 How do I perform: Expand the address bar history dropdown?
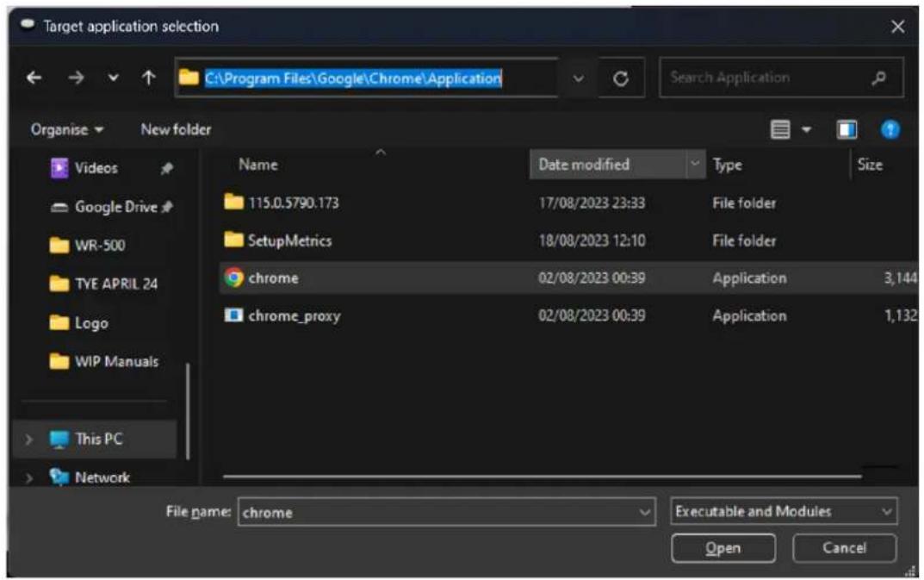(578, 78)
